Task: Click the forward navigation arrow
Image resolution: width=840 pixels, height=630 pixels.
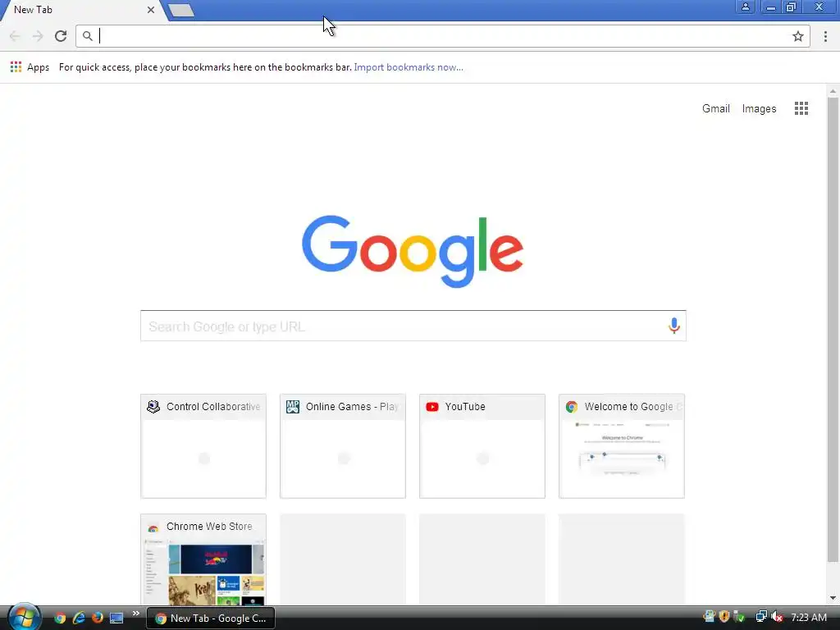Action: [x=38, y=36]
